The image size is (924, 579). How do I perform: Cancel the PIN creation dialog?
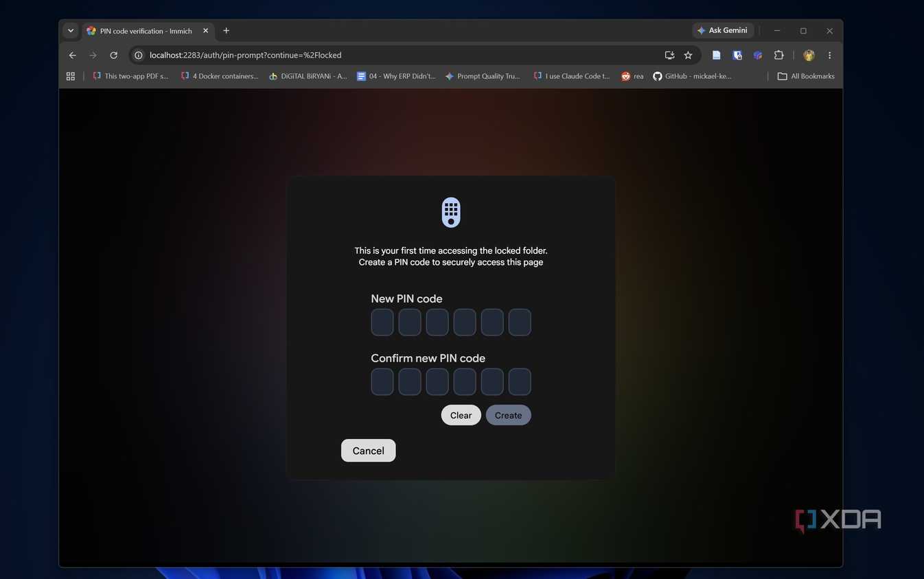coord(368,451)
